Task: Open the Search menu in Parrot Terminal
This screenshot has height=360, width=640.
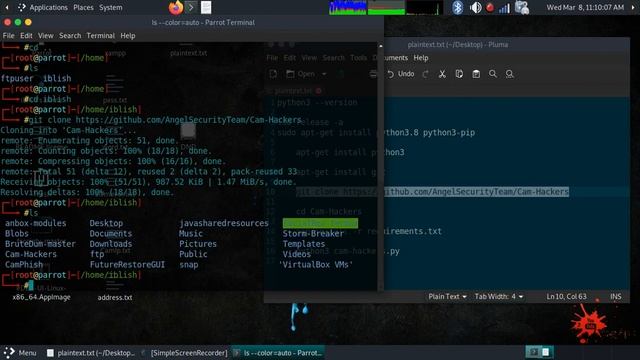Action: pos(70,36)
